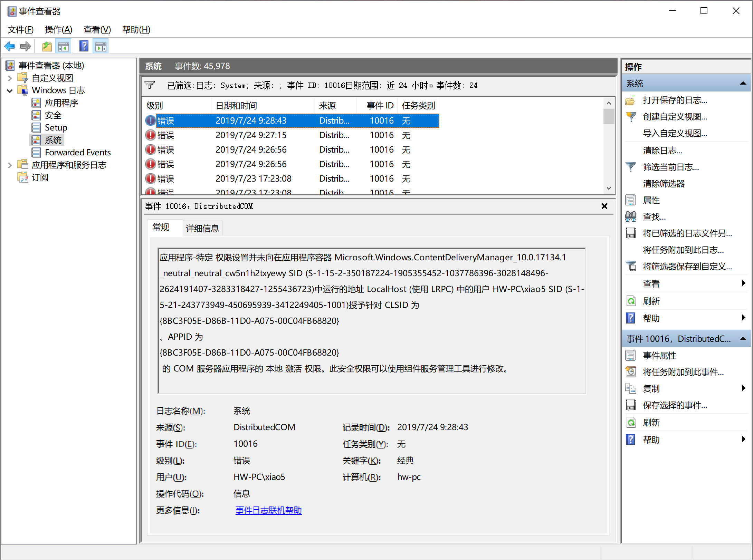Click scroll-down arrow of event list
Image resolution: width=753 pixels, height=560 pixels.
point(609,189)
